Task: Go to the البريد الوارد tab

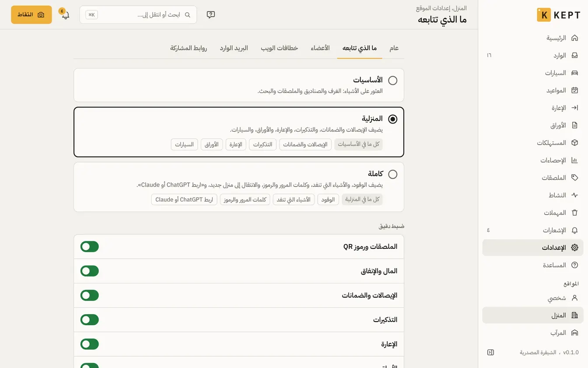Action: coord(234,48)
